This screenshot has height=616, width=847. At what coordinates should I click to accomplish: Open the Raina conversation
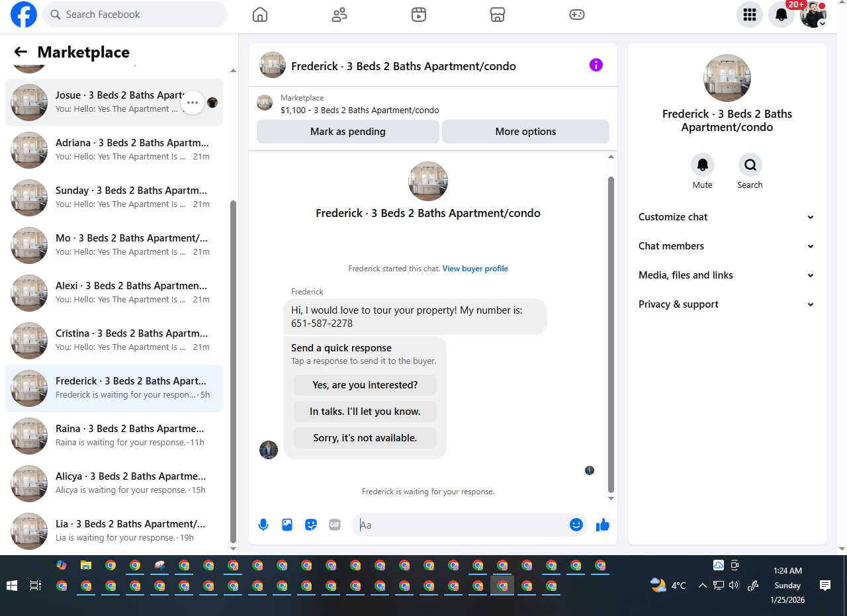pos(114,436)
